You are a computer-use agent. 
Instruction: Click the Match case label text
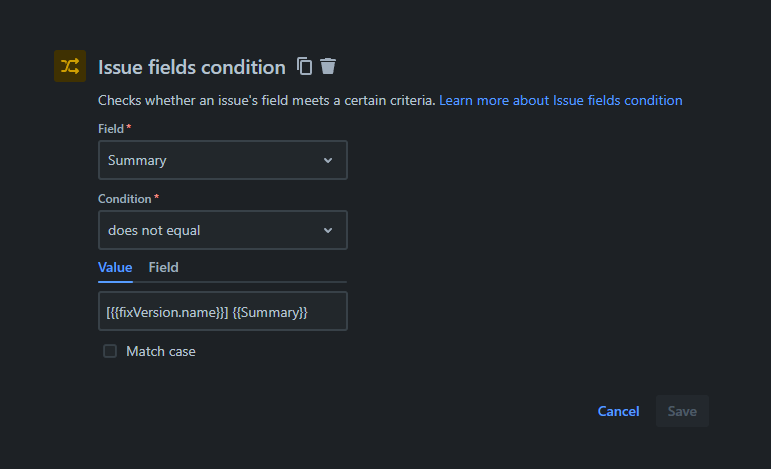161,351
